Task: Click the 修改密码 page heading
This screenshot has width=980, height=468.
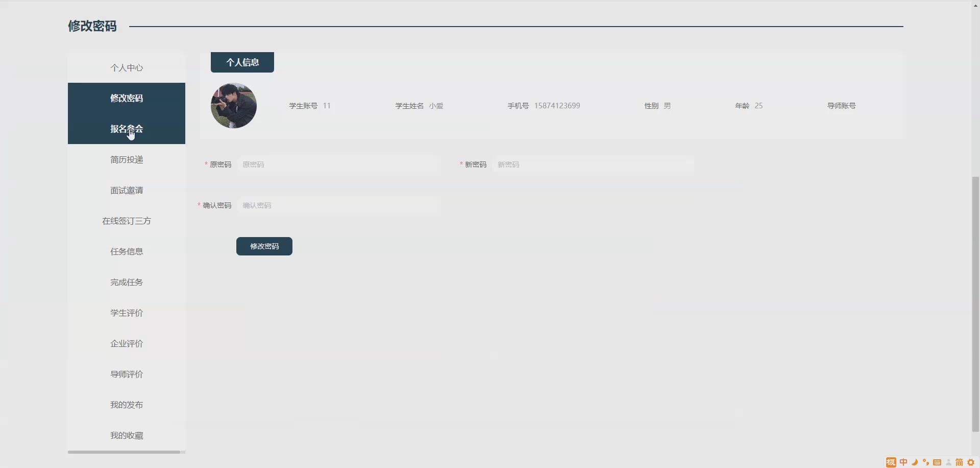Action: [92, 26]
